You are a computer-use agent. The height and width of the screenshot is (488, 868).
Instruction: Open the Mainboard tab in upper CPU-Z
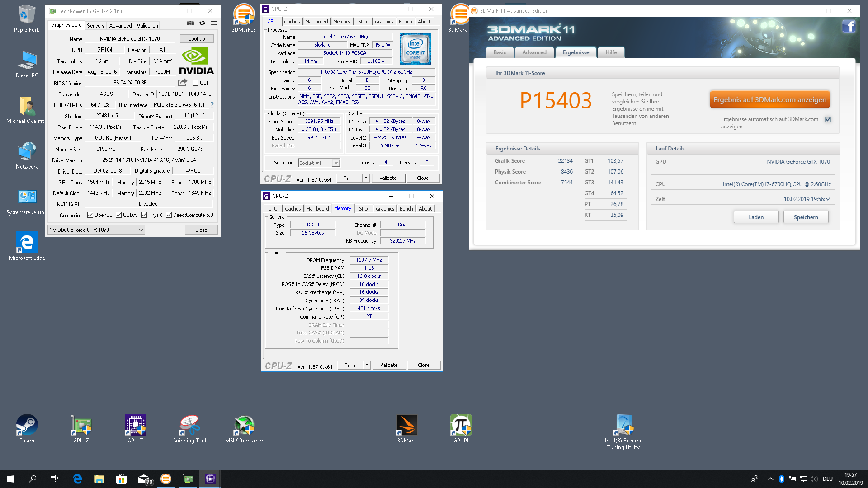click(x=316, y=22)
